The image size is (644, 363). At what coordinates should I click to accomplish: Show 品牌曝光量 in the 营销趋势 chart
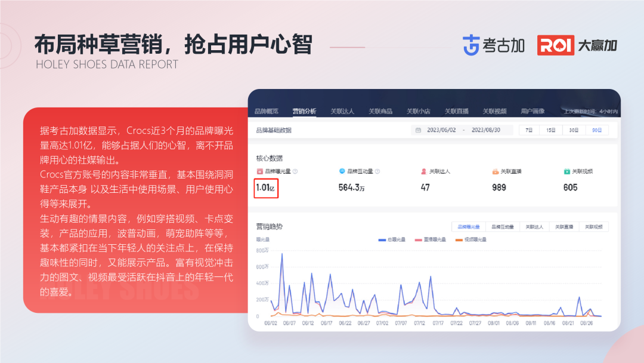[469, 227]
